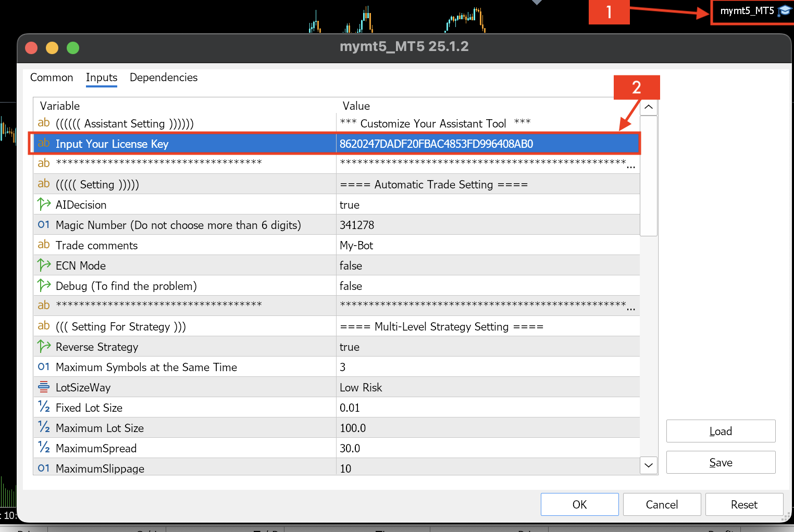Click the MaximumSlippage integer type icon
The height and width of the screenshot is (532, 794).
[x=44, y=468]
